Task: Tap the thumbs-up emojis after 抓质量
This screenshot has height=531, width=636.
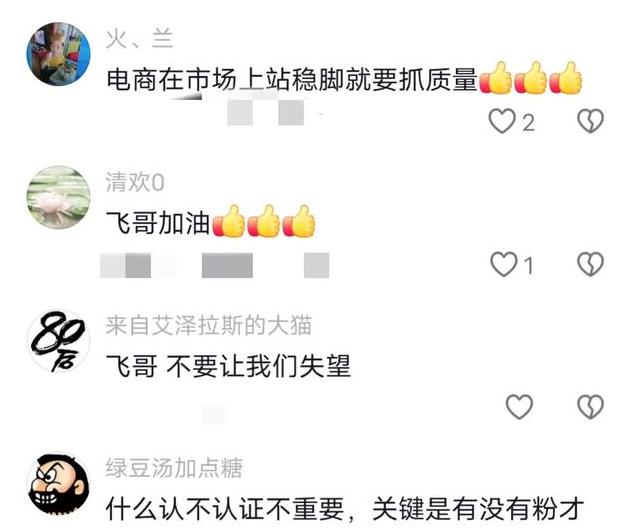Action: (x=531, y=78)
